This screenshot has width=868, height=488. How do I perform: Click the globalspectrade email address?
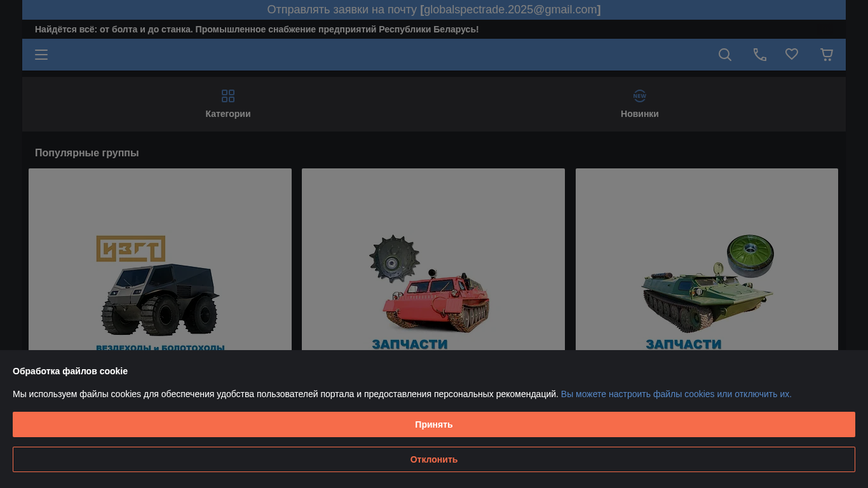pyautogui.click(x=510, y=10)
